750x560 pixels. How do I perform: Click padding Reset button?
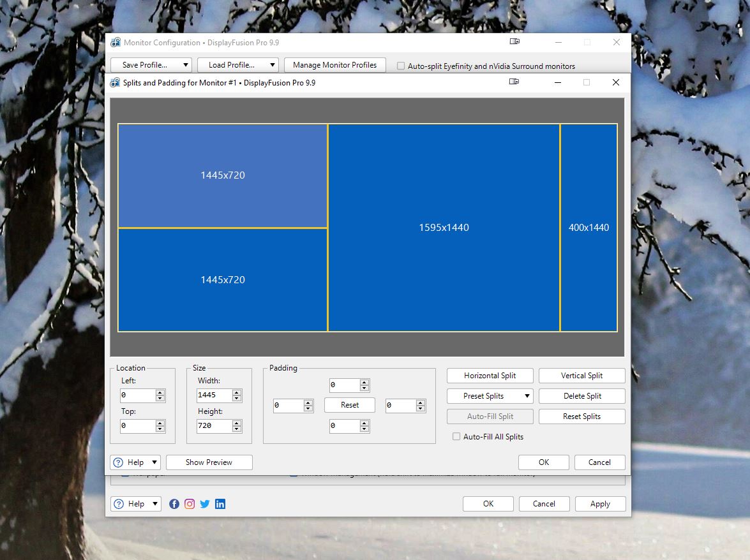pos(350,405)
